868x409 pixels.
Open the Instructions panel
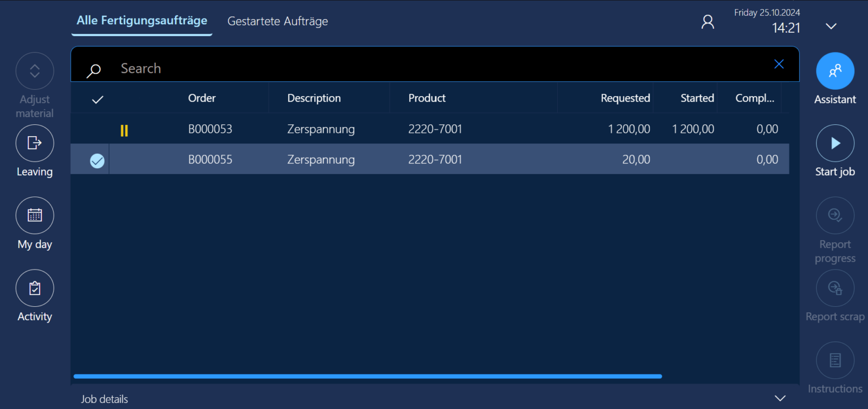coord(835,360)
